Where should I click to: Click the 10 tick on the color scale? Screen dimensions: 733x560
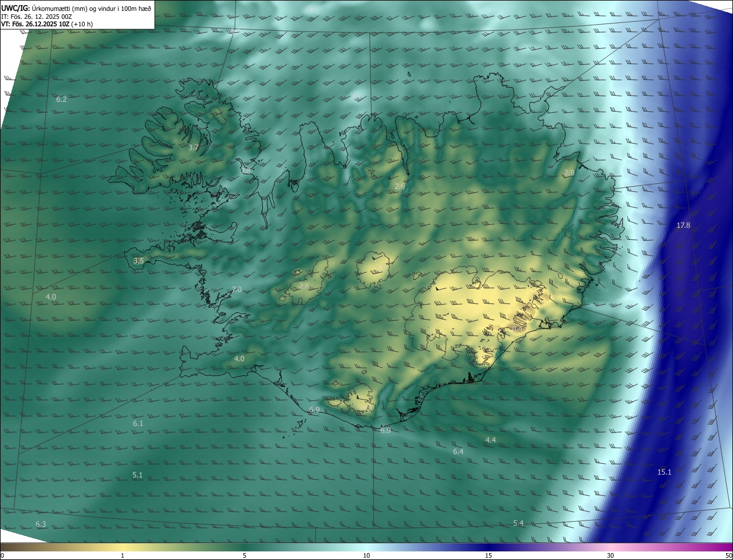pos(366,555)
